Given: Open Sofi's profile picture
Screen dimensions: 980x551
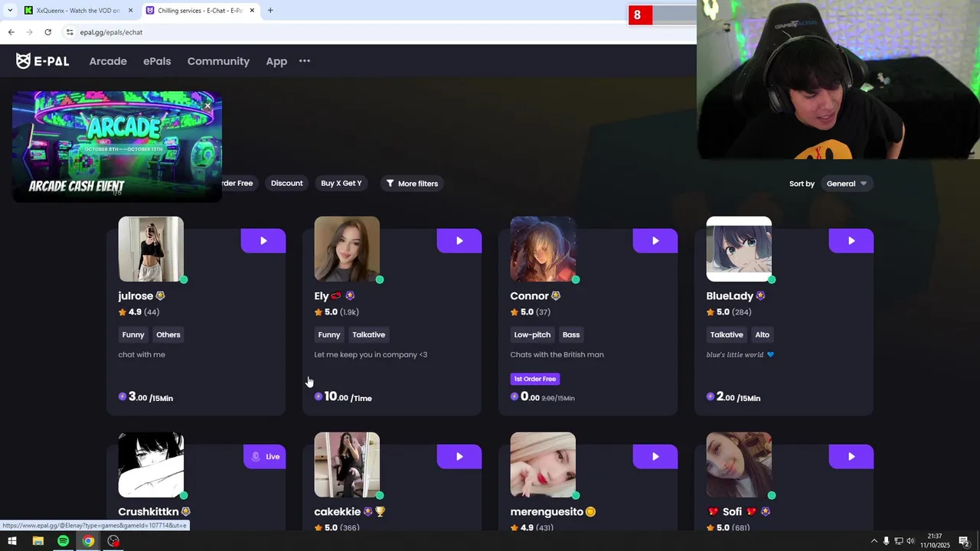Looking at the screenshot, I should point(739,465).
